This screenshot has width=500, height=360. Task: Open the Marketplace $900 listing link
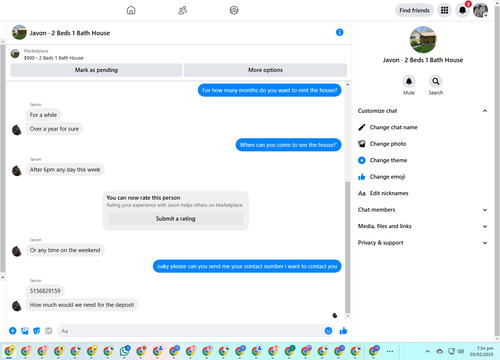point(53,58)
